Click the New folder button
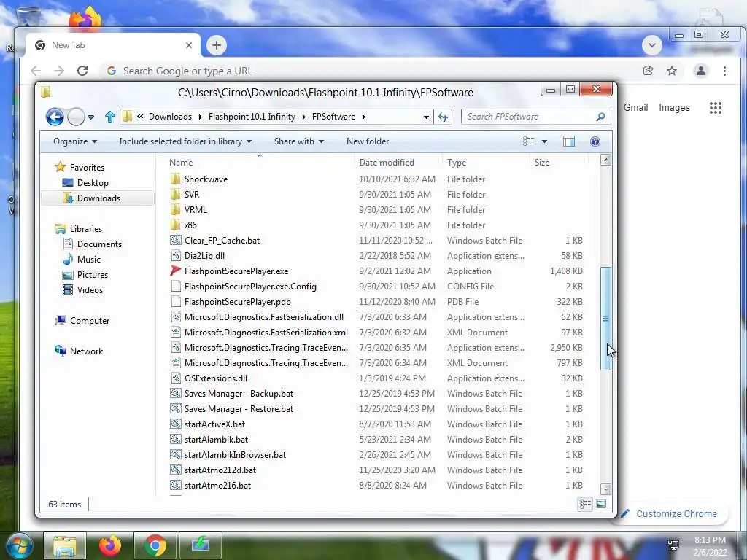Viewport: 747px width, 560px height. pyautogui.click(x=368, y=141)
